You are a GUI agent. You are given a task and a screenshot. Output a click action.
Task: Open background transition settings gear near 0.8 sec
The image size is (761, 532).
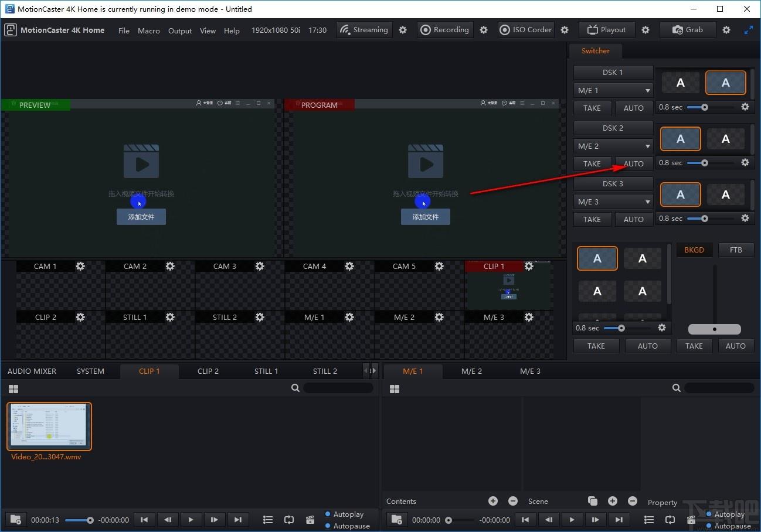tap(662, 328)
